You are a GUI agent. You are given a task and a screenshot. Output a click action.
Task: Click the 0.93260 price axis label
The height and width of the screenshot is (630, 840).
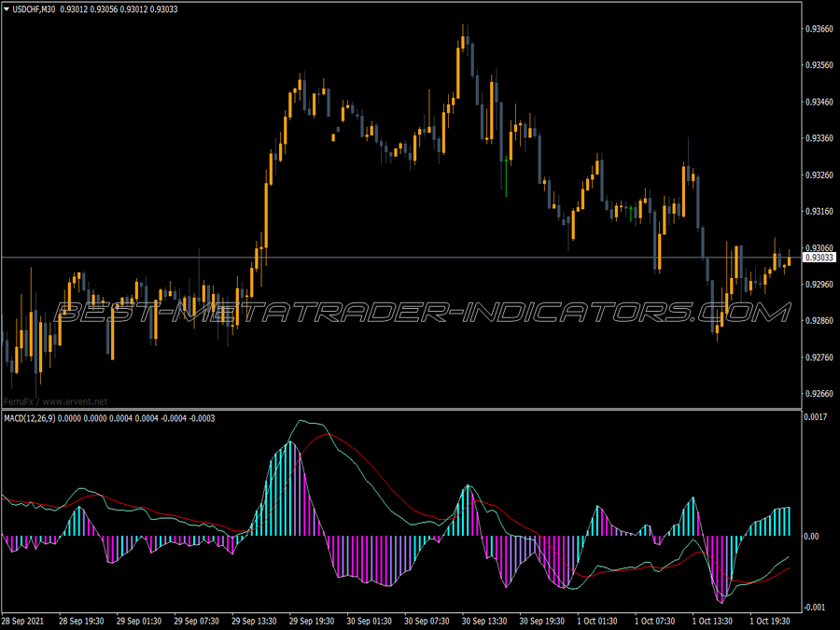tap(819, 175)
